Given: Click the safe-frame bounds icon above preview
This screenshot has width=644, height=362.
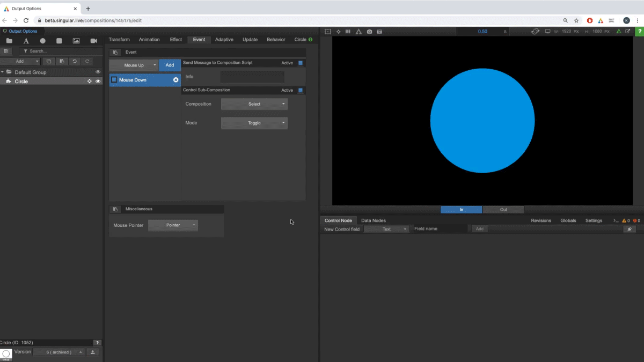Looking at the screenshot, I should [x=328, y=32].
